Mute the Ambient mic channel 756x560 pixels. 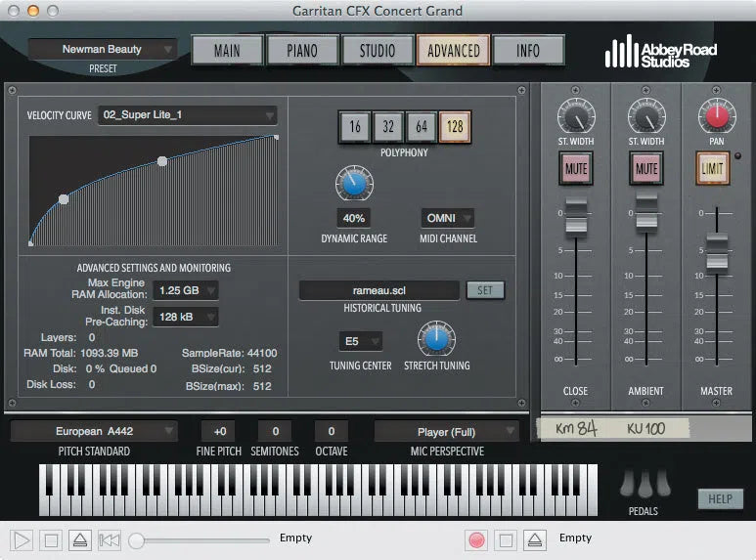point(646,169)
